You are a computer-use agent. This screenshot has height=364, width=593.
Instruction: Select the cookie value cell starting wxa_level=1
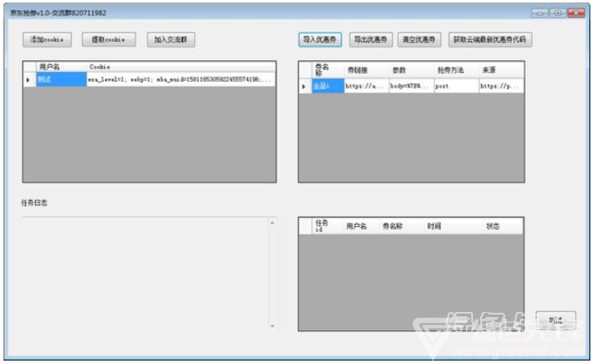point(181,79)
